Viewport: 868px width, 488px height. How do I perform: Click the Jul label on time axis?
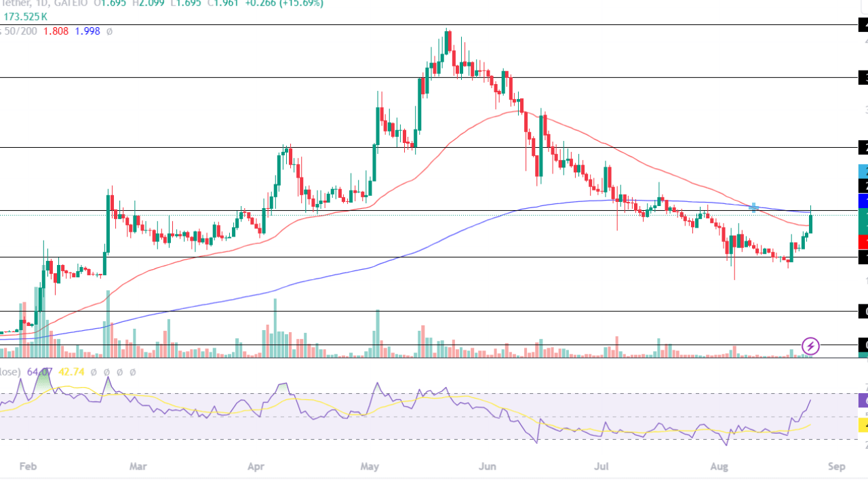[601, 466]
